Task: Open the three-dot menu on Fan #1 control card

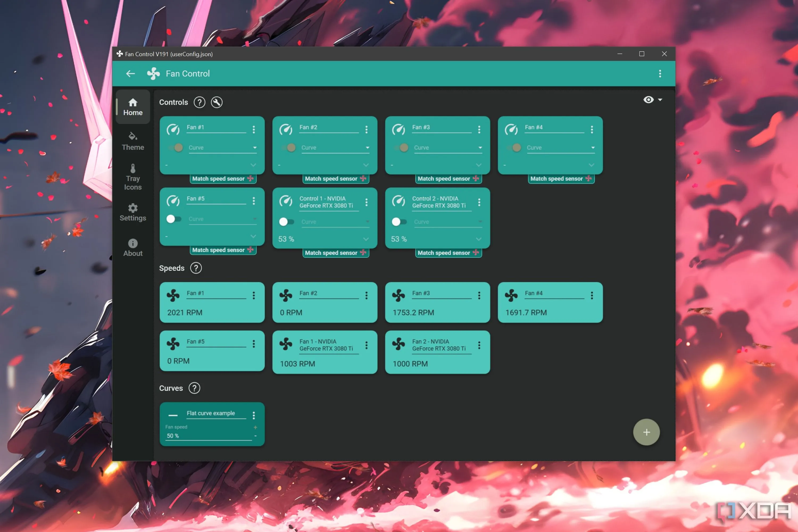Action: pyautogui.click(x=254, y=129)
